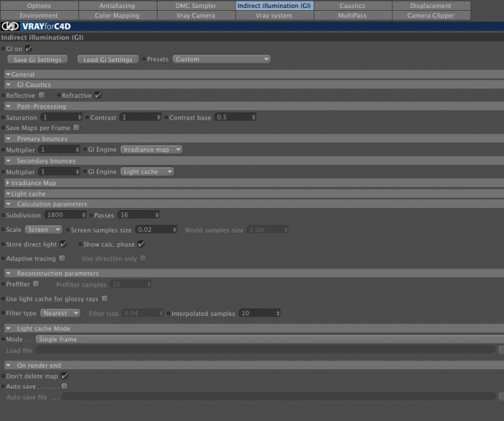The height and width of the screenshot is (421, 504).
Task: Open the Scale dropdown set to Screen
Action: pos(43,230)
